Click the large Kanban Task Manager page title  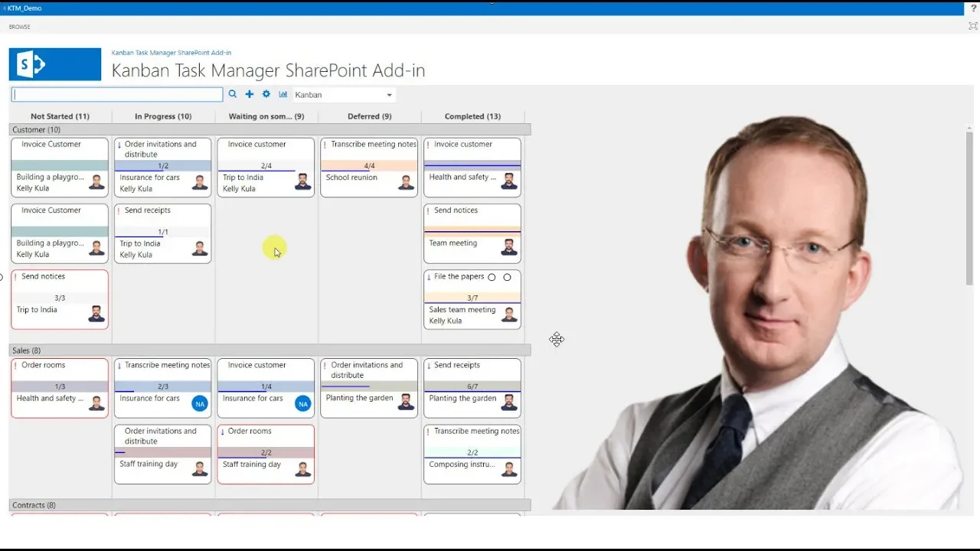click(268, 70)
